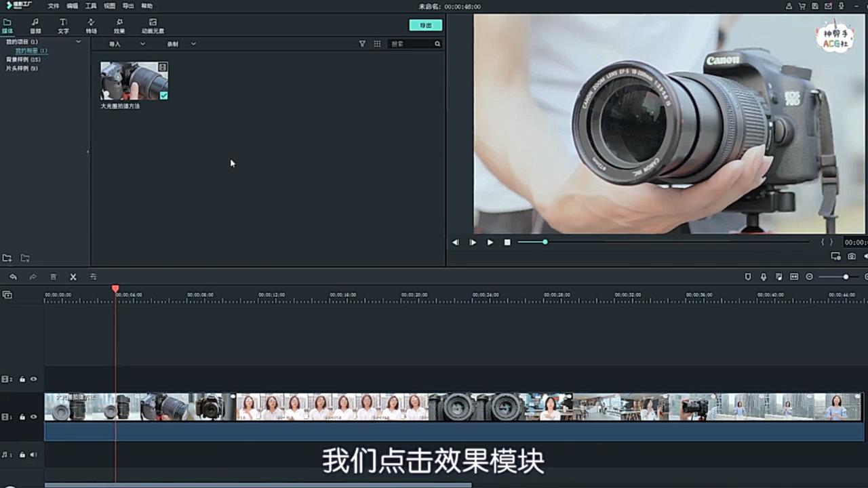The image size is (868, 488).
Task: Take a snapshot with the camera icon
Action: click(x=852, y=257)
